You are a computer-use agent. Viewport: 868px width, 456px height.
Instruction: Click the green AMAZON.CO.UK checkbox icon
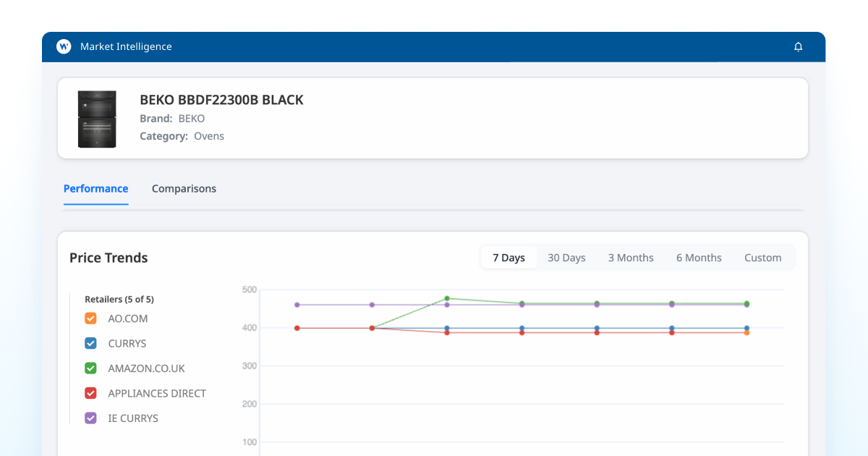90,368
